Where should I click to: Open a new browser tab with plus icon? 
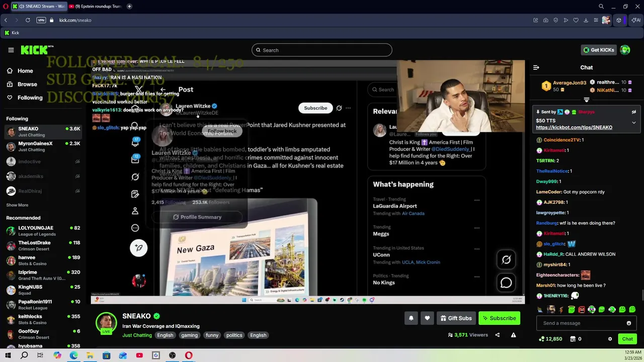129,7
